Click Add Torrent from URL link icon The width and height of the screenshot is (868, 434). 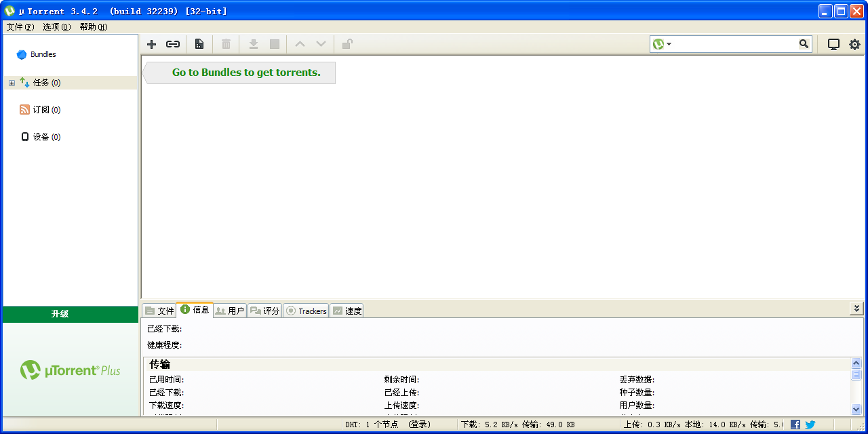[x=173, y=44]
